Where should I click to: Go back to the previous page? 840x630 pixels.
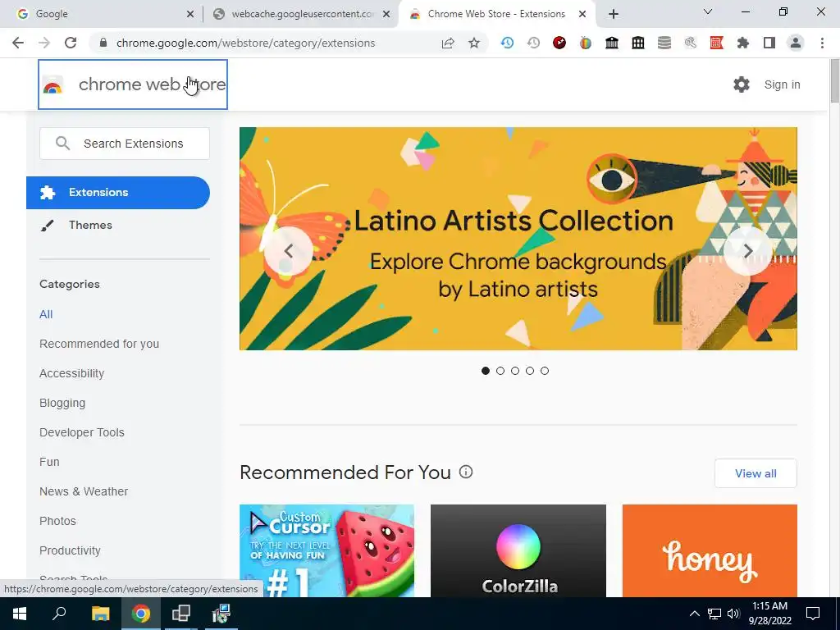point(18,43)
